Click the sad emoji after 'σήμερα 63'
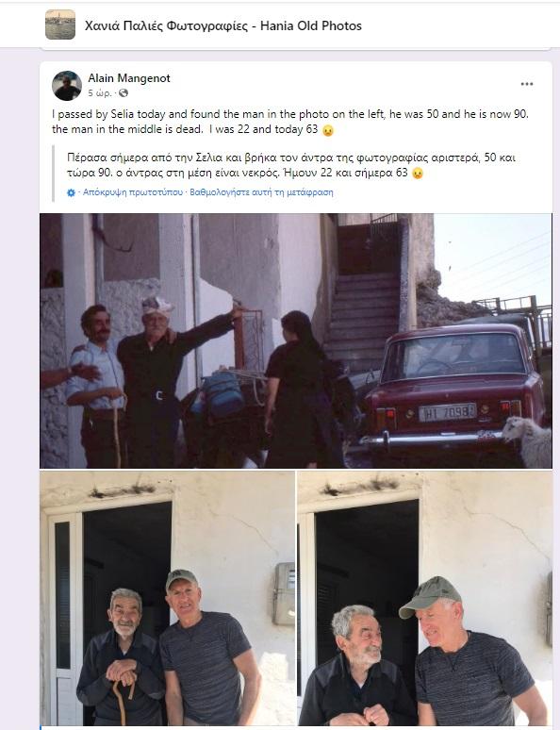Image resolution: width=560 pixels, height=730 pixels. (x=418, y=174)
